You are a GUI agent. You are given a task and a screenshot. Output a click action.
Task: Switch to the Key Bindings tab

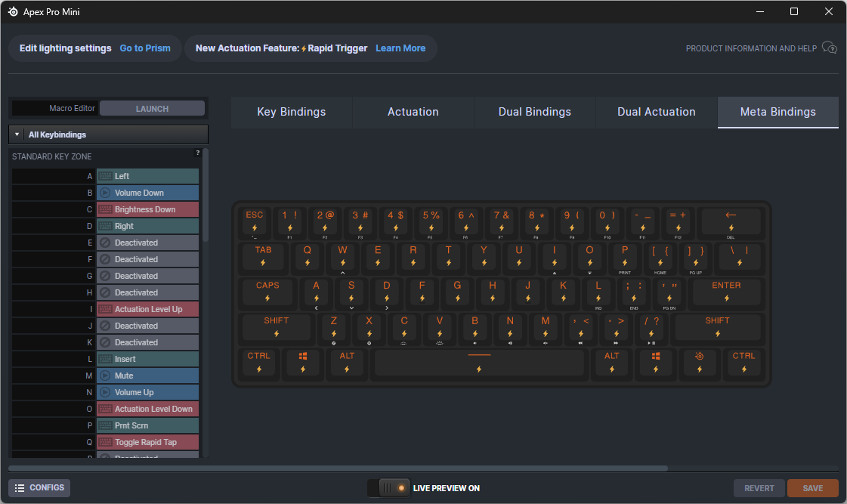pyautogui.click(x=292, y=112)
